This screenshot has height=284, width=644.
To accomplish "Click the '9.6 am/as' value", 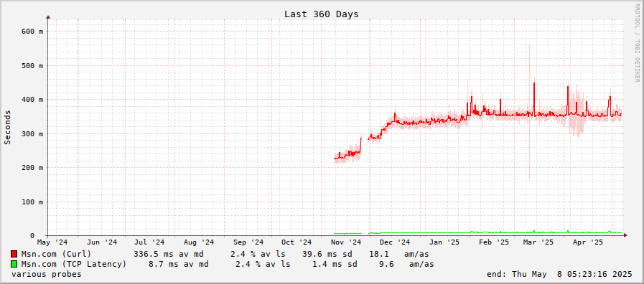I will [407, 264].
